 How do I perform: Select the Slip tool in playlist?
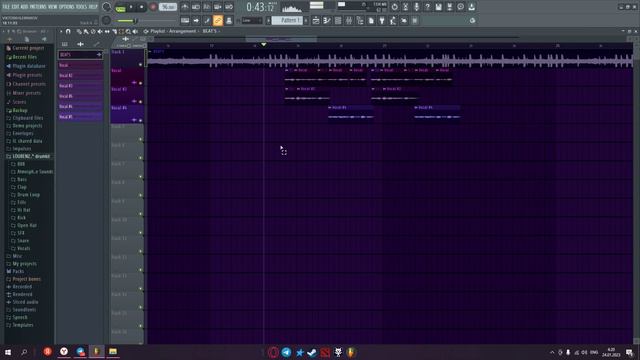107,31
